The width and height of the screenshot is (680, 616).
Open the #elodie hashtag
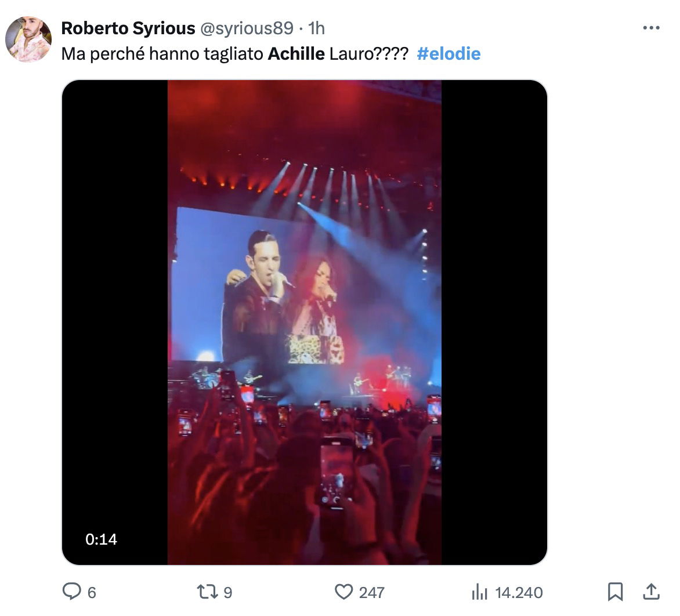pos(448,54)
